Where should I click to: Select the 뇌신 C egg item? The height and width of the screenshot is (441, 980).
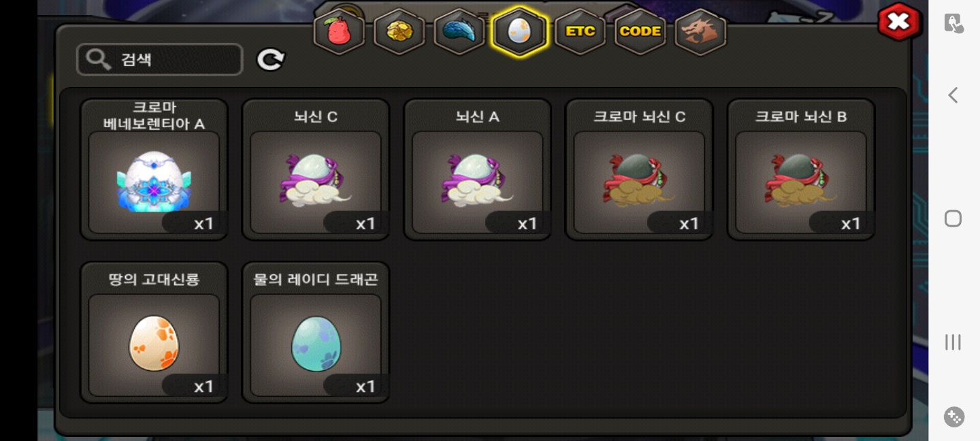point(316,169)
